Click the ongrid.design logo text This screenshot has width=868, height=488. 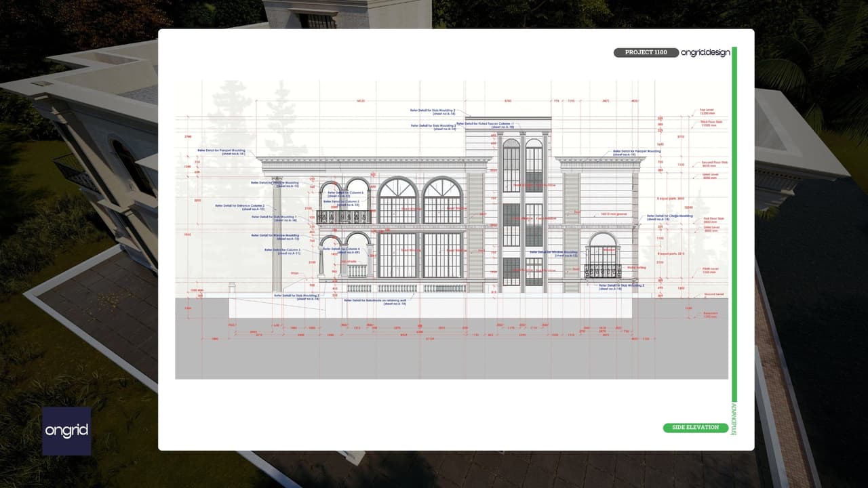click(705, 52)
